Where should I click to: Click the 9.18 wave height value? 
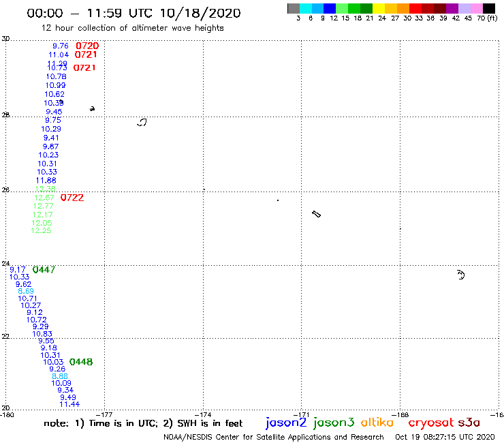pyautogui.click(x=48, y=348)
